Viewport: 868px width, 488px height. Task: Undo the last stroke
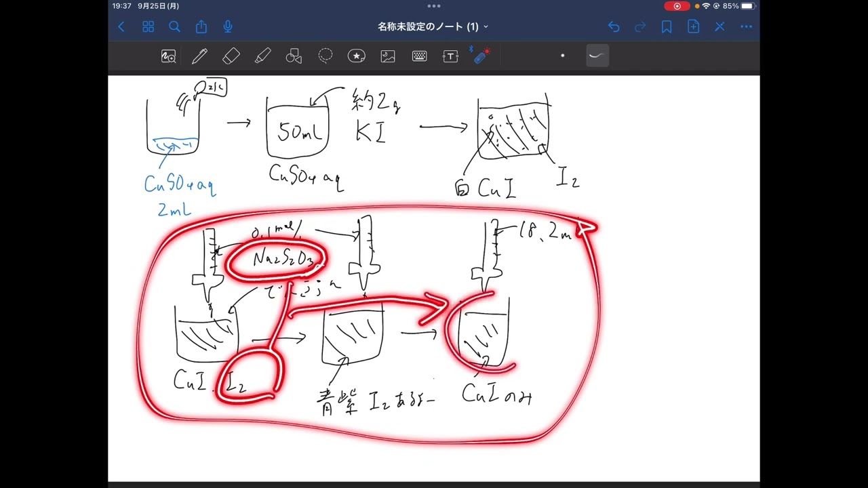(614, 26)
